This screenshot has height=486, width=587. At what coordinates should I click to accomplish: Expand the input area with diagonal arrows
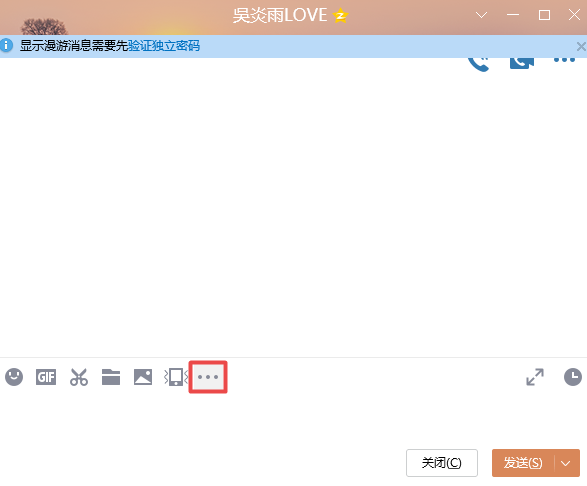tap(535, 377)
